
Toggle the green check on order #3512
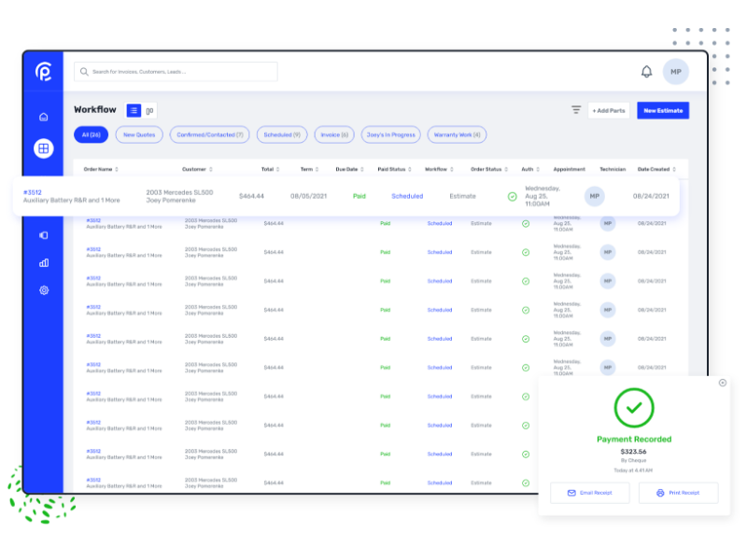tap(512, 197)
